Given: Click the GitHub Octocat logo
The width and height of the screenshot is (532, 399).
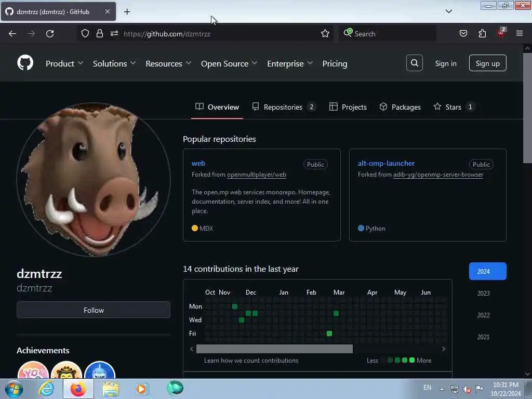Looking at the screenshot, I should click(x=25, y=63).
